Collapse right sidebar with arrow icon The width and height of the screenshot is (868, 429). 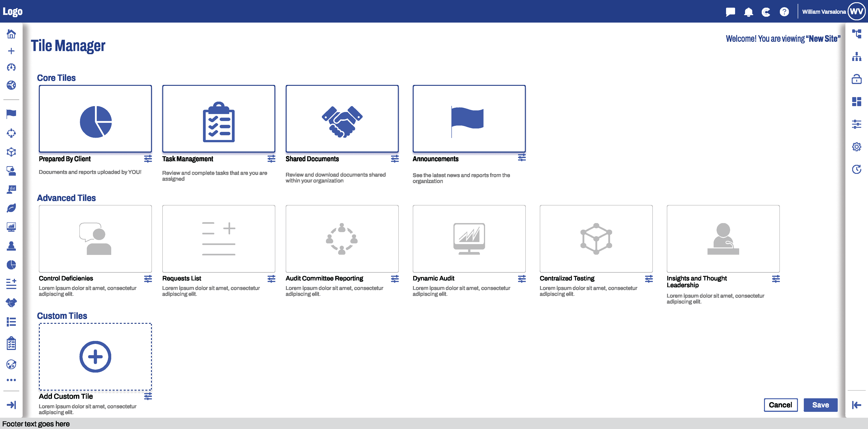tap(856, 405)
